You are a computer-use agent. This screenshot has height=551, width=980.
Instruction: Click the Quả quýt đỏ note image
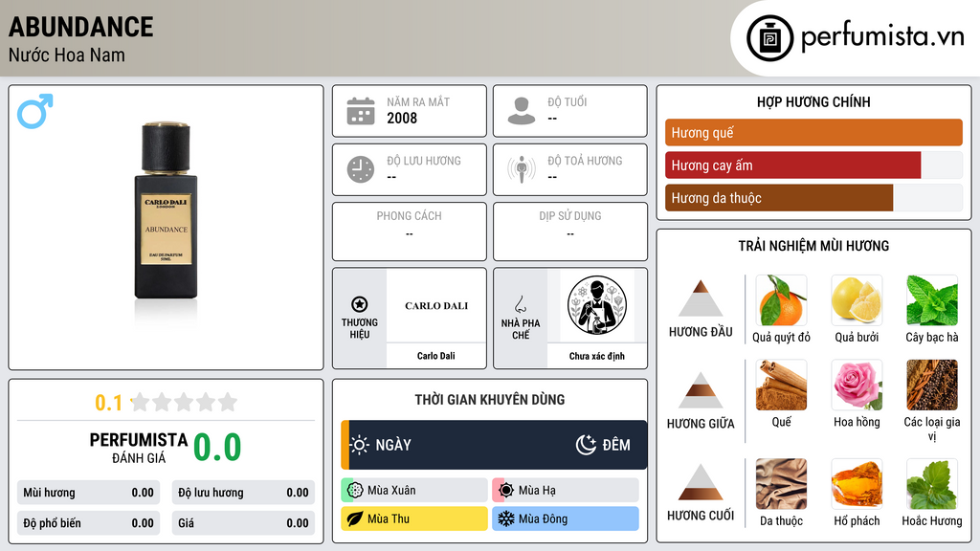[x=781, y=300]
